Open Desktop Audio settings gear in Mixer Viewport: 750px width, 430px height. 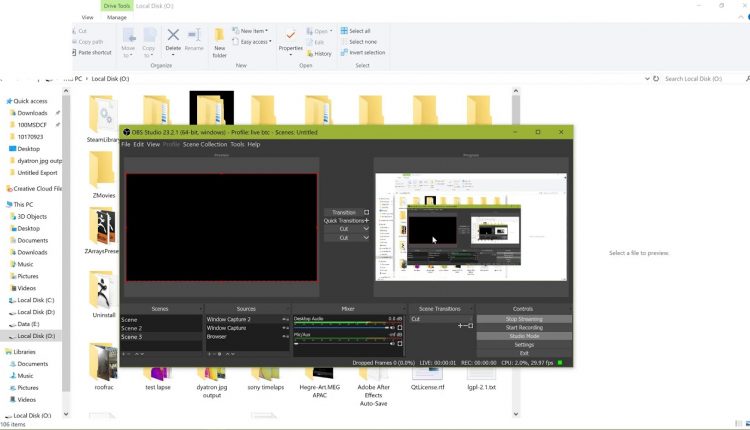point(401,328)
